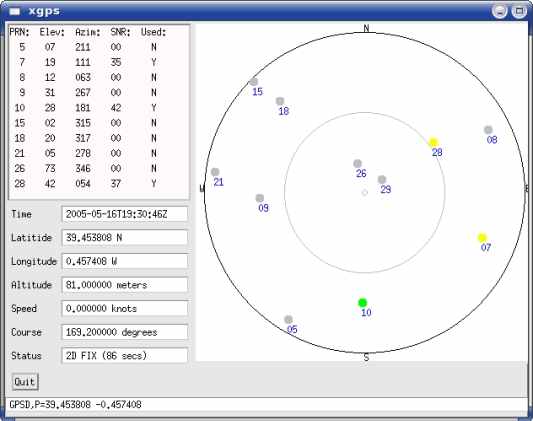Viewport: 533px width, 421px height.
Task: Click gray satellite 18 marker
Action: (280, 101)
